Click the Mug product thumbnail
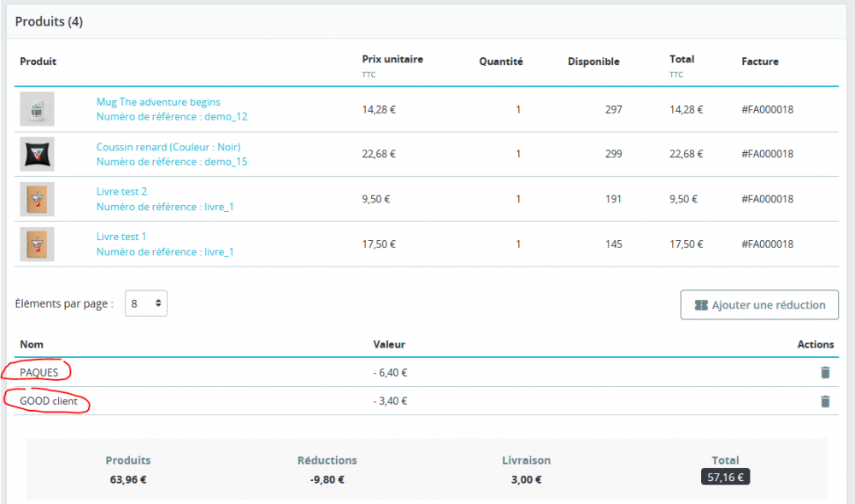This screenshot has height=504, width=855. 37,109
